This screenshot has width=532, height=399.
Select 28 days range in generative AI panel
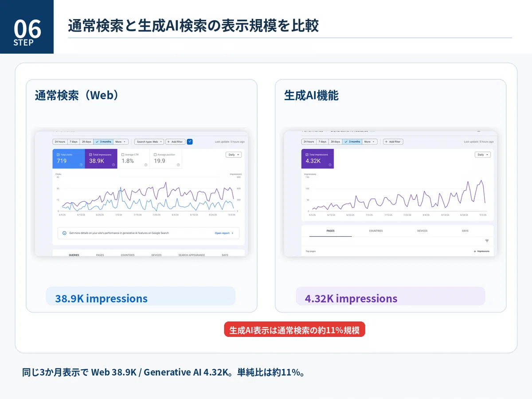coord(335,142)
